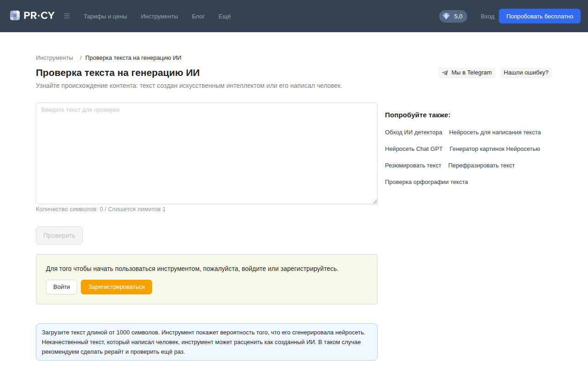Click the Зарегистрироваться button
The height and width of the screenshot is (368, 588).
(x=116, y=287)
